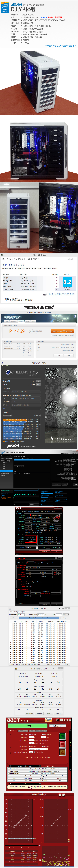The height and width of the screenshot is (868, 78).
Task: Toggle the Your Score legend checkbox in Cinebench
Action: click(x=4, y=441)
